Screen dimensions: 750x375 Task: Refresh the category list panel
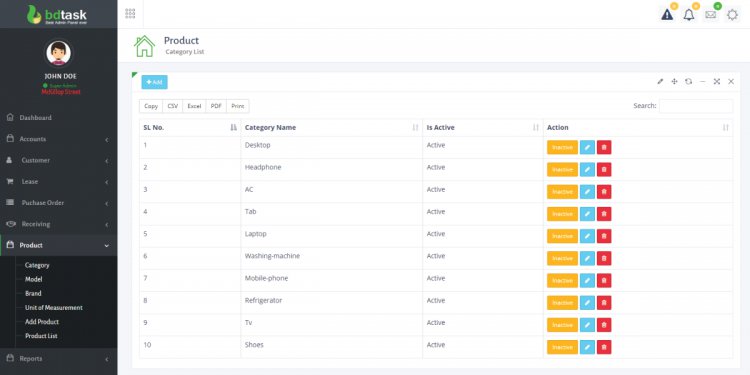click(688, 82)
